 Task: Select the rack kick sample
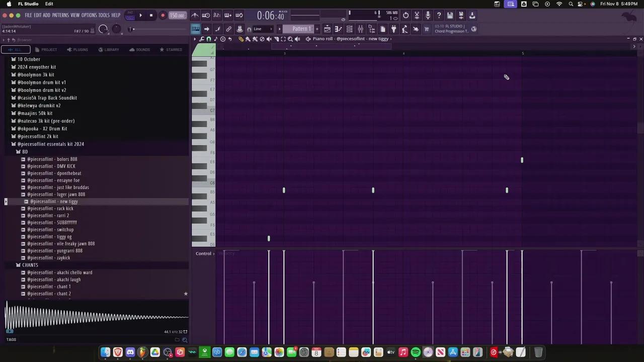pos(50,209)
